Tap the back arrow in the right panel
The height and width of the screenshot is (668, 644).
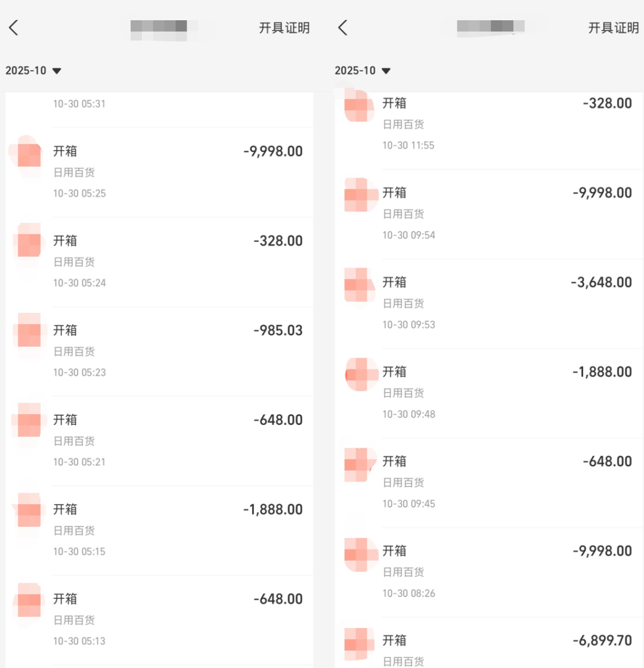[x=342, y=27]
